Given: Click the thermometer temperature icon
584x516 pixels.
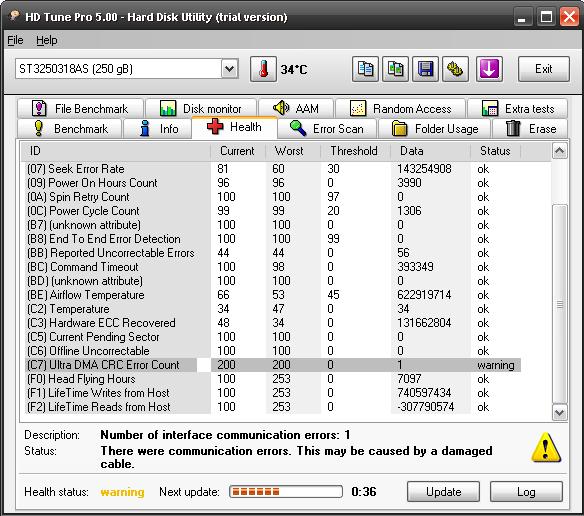Looking at the screenshot, I should point(263,69).
